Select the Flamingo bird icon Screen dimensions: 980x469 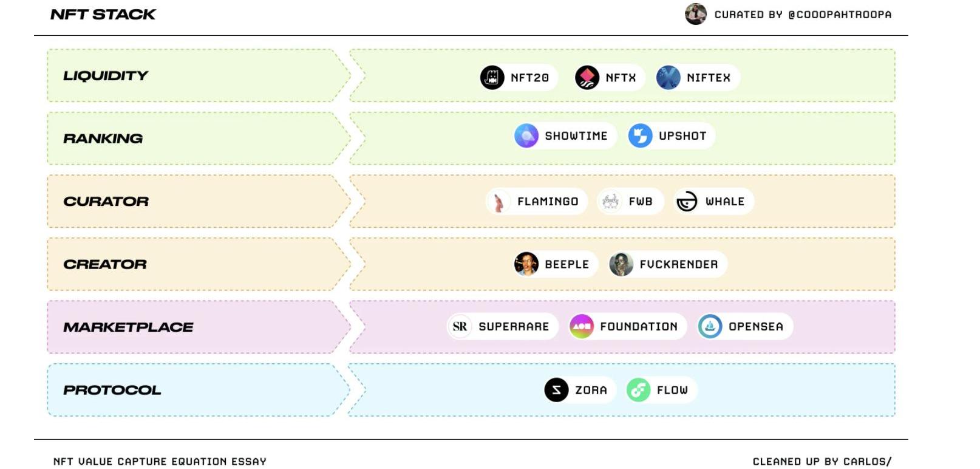click(x=499, y=202)
